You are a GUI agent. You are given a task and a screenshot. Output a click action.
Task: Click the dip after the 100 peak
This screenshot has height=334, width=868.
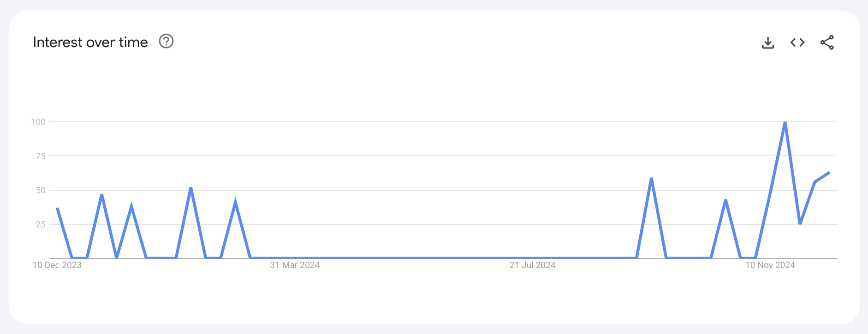click(x=800, y=224)
